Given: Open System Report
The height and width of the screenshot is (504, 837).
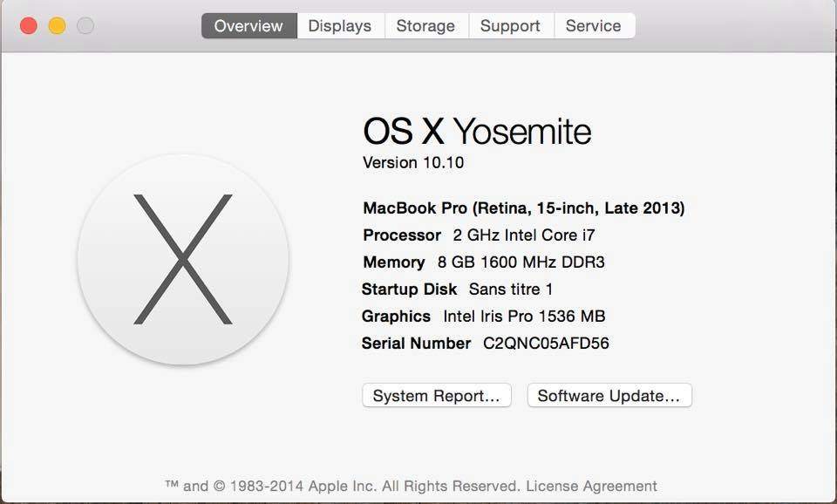Looking at the screenshot, I should pos(437,396).
